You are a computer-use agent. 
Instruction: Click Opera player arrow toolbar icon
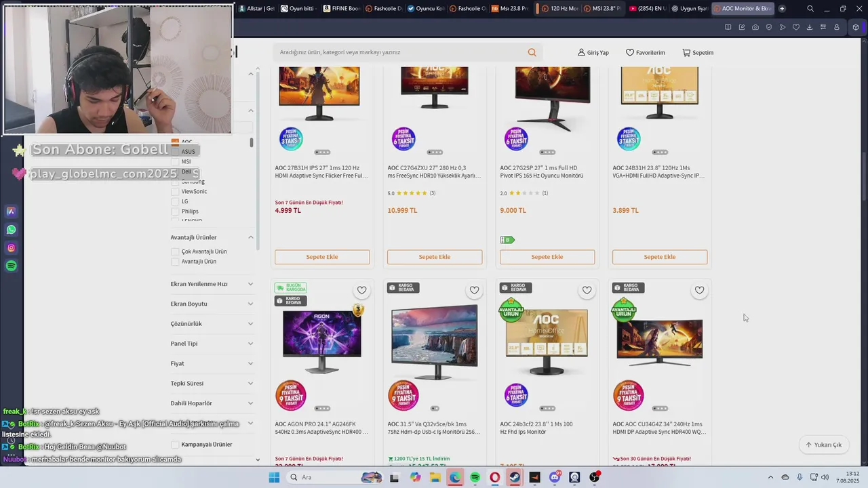coord(783,27)
